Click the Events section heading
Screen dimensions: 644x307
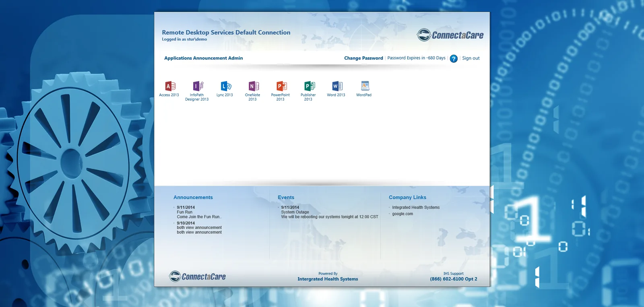286,198
